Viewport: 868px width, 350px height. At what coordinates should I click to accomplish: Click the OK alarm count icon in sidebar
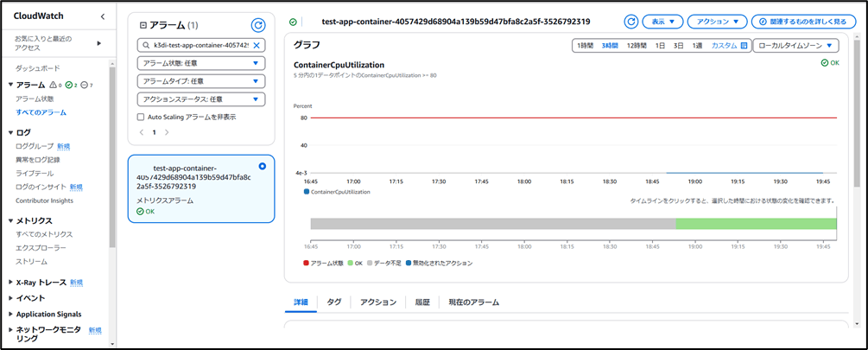click(x=68, y=85)
